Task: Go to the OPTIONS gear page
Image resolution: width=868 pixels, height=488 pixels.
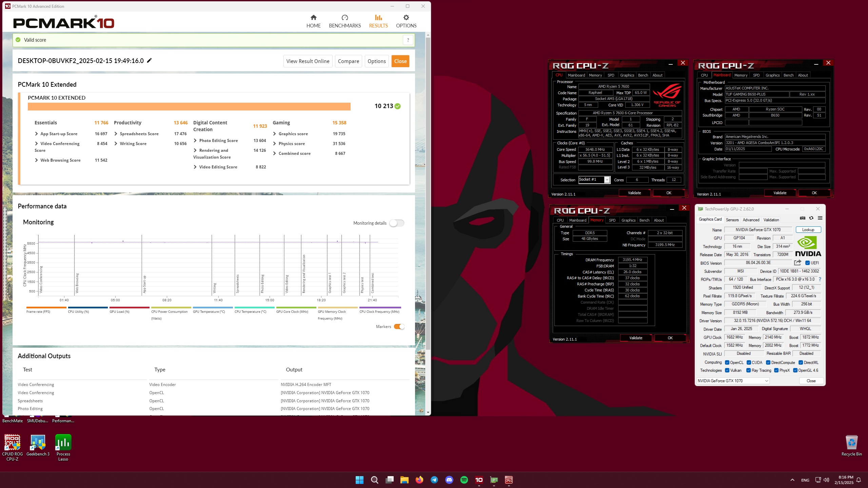Action: click(406, 21)
